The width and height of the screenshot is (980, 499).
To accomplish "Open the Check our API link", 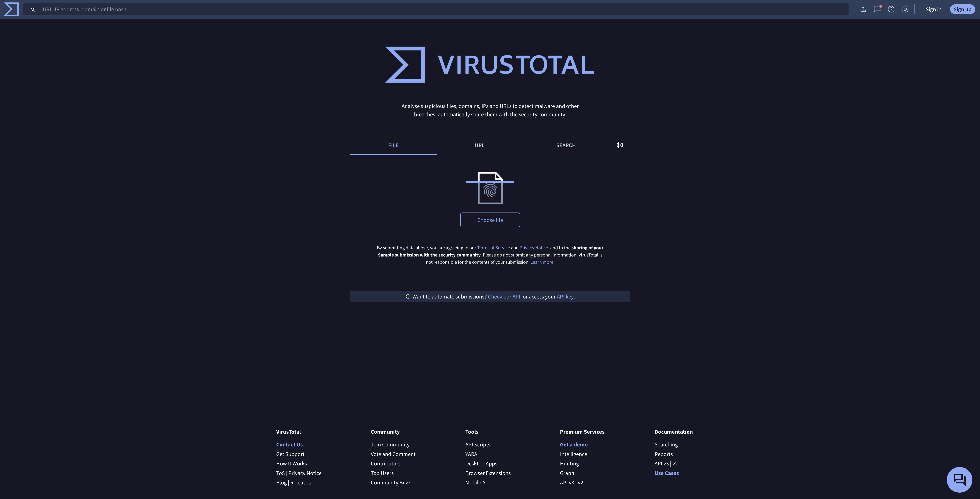I will (504, 297).
